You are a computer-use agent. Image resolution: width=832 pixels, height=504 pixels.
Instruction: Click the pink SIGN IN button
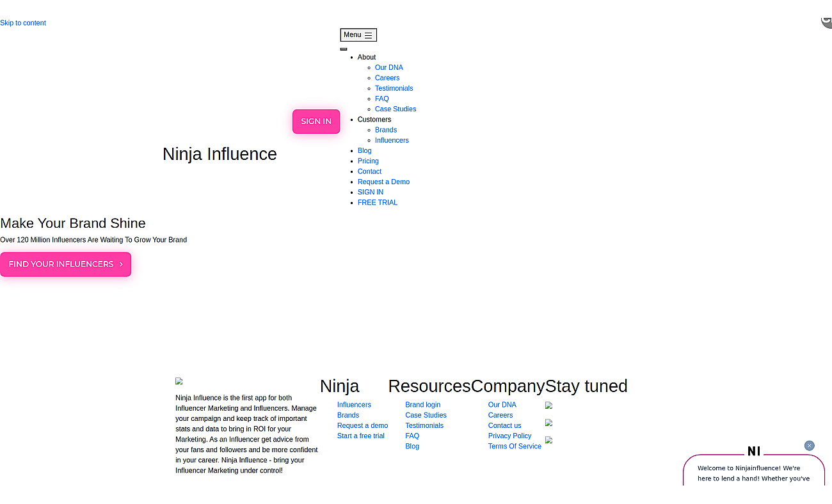(x=316, y=122)
